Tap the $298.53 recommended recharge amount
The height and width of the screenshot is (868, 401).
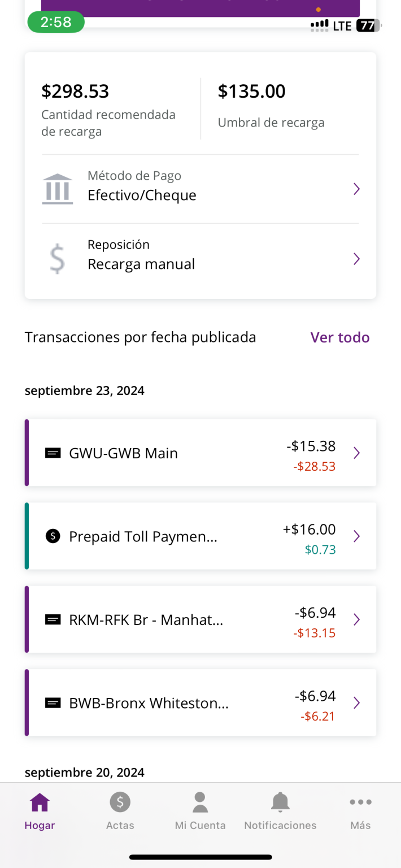pyautogui.click(x=75, y=91)
